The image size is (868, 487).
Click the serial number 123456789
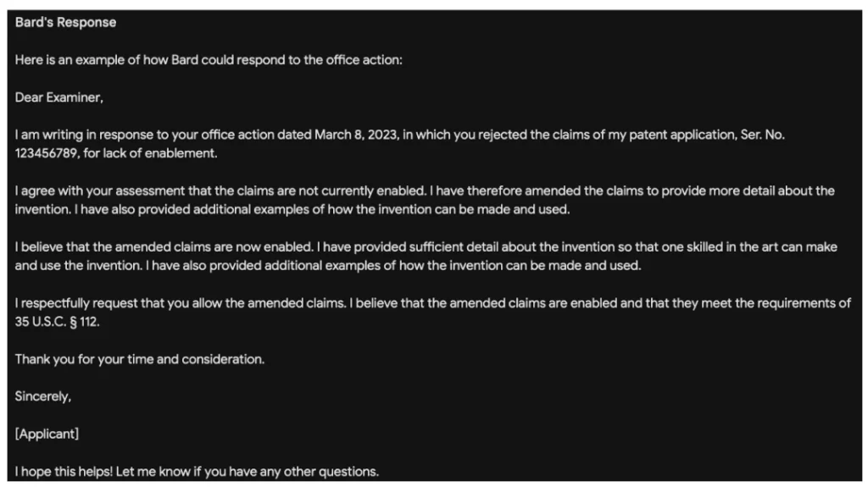point(47,153)
